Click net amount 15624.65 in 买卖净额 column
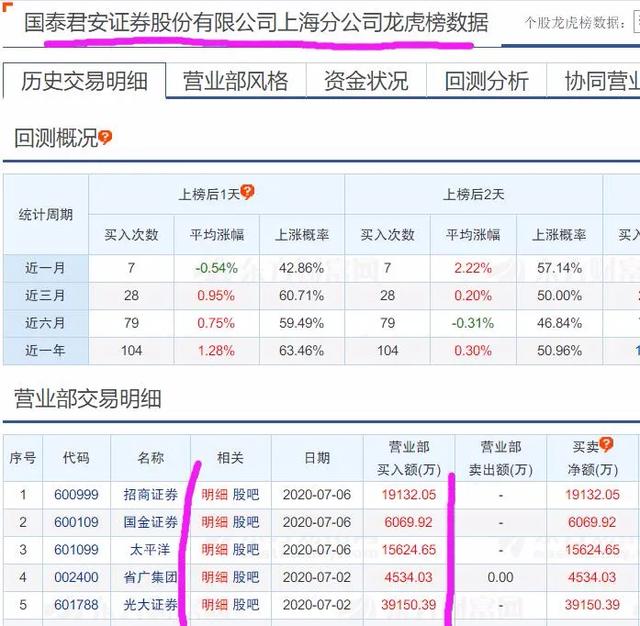The image size is (640, 626). coord(592,550)
